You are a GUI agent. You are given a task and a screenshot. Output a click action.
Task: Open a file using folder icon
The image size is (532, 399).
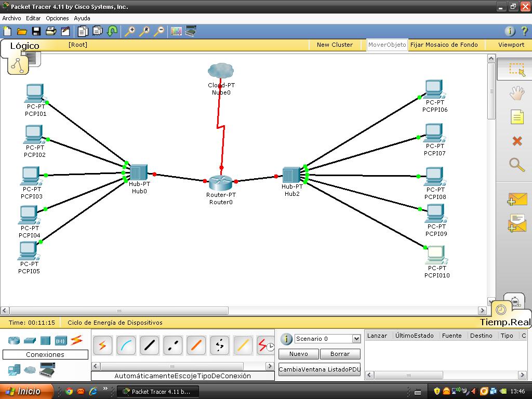[x=22, y=31]
